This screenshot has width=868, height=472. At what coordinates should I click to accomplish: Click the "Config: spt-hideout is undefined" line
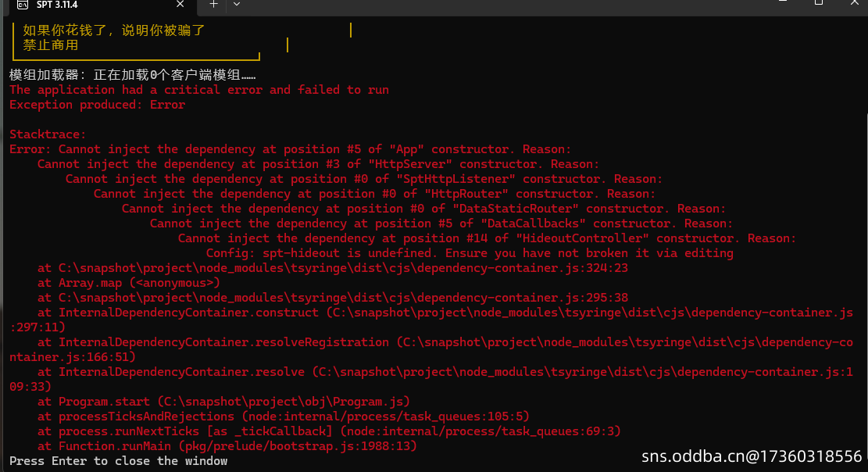click(x=469, y=253)
